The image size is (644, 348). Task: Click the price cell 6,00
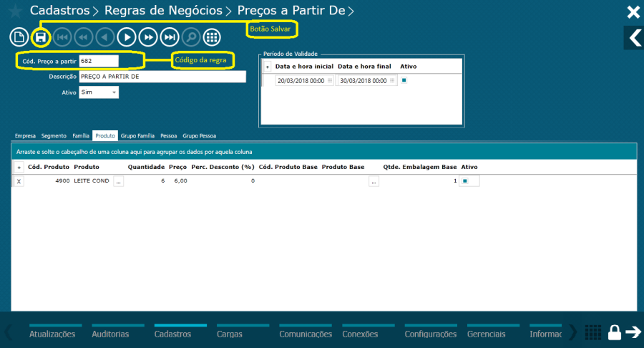point(180,180)
